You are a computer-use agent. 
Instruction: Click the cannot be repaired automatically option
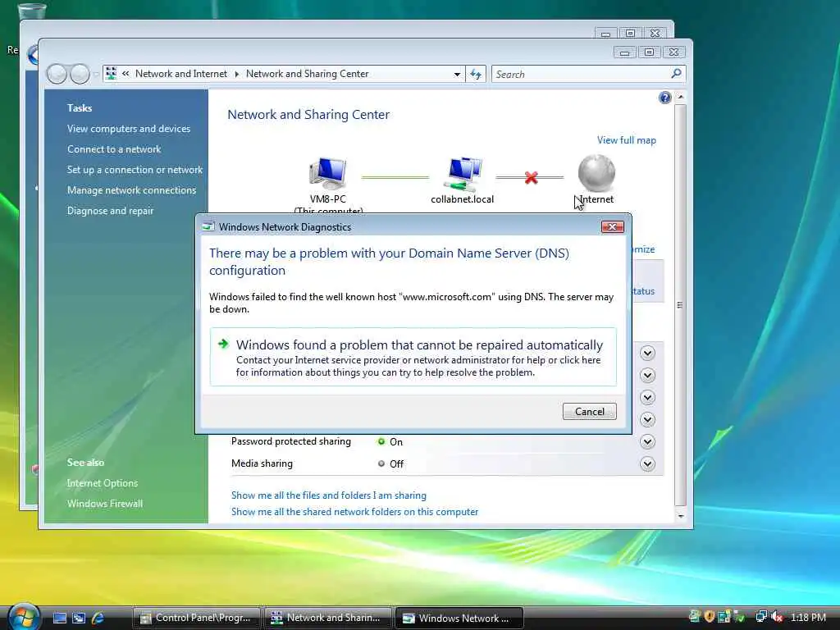[413, 357]
